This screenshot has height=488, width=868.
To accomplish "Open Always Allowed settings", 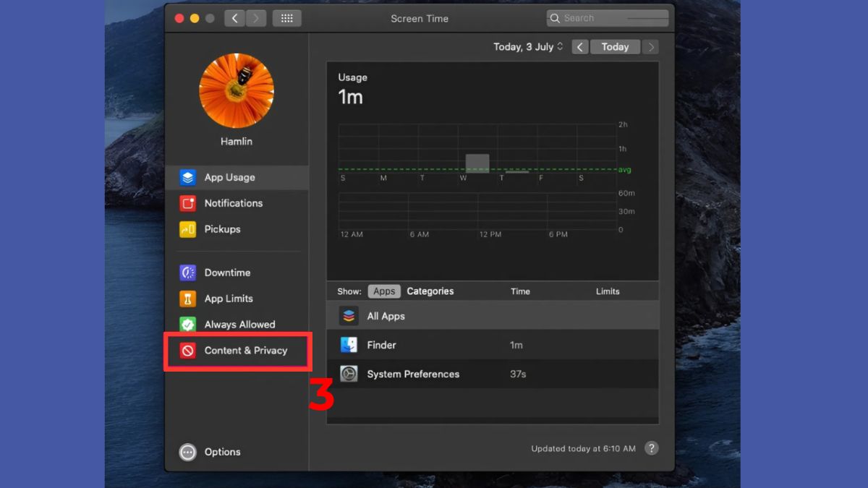I will point(237,325).
